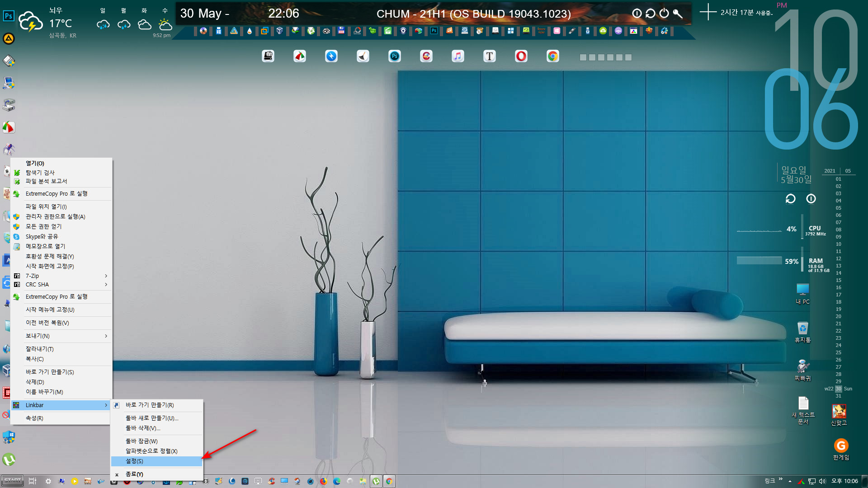Open the Photoshop Ps icon at top-left
The height and width of the screenshot is (488, 868).
click(x=9, y=16)
